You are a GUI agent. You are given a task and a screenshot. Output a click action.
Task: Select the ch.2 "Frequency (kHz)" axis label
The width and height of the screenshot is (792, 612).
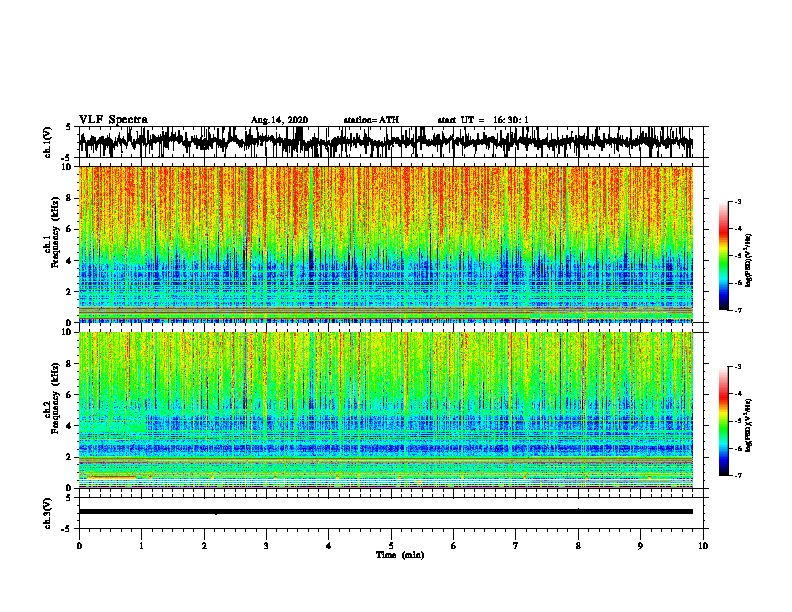tap(55, 398)
